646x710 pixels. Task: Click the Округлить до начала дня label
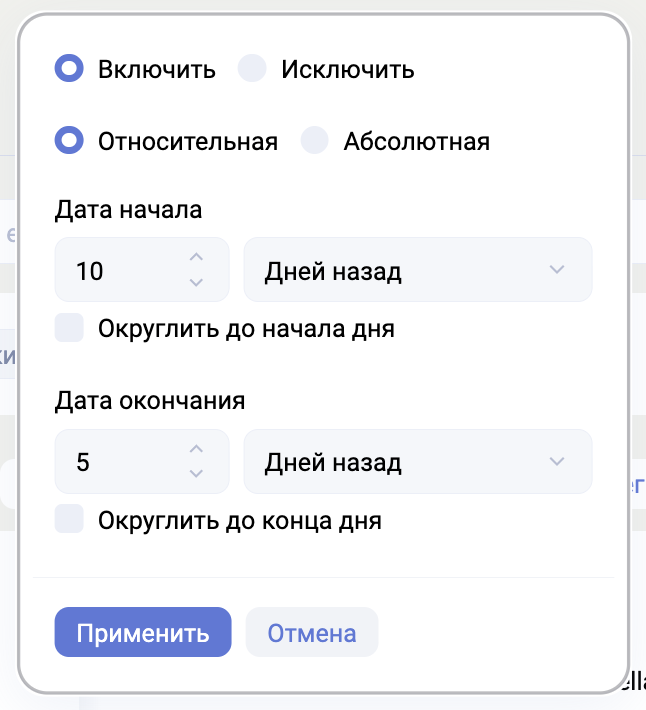(x=246, y=329)
